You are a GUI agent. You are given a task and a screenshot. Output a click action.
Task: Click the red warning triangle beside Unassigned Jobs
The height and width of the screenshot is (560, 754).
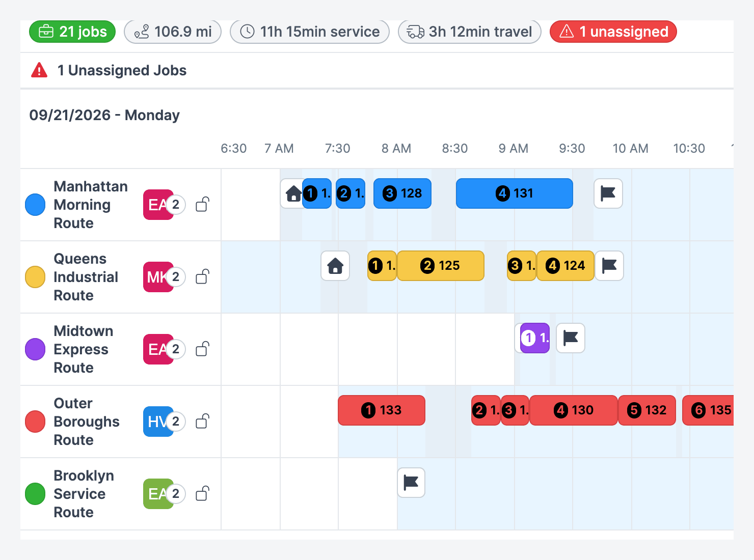click(x=39, y=70)
